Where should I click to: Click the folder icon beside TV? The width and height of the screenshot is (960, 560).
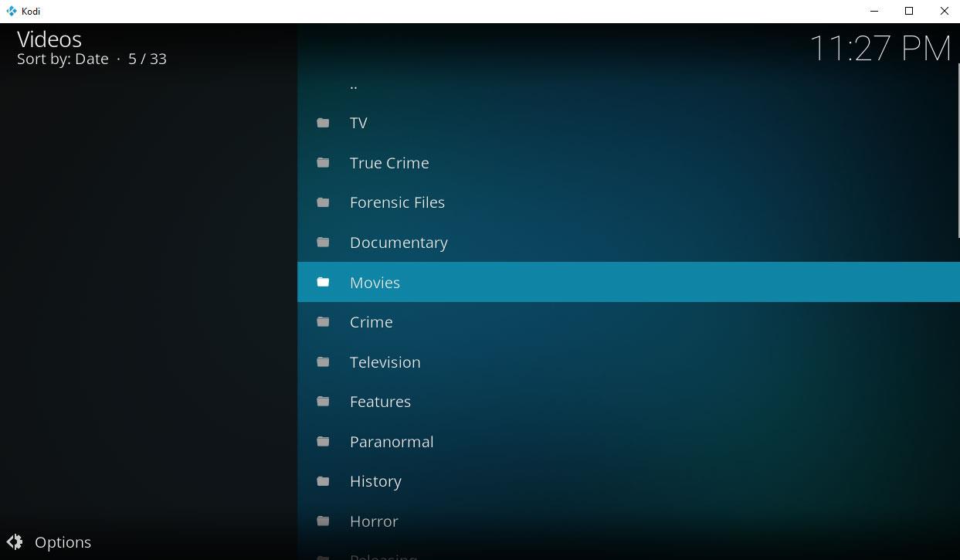point(323,123)
